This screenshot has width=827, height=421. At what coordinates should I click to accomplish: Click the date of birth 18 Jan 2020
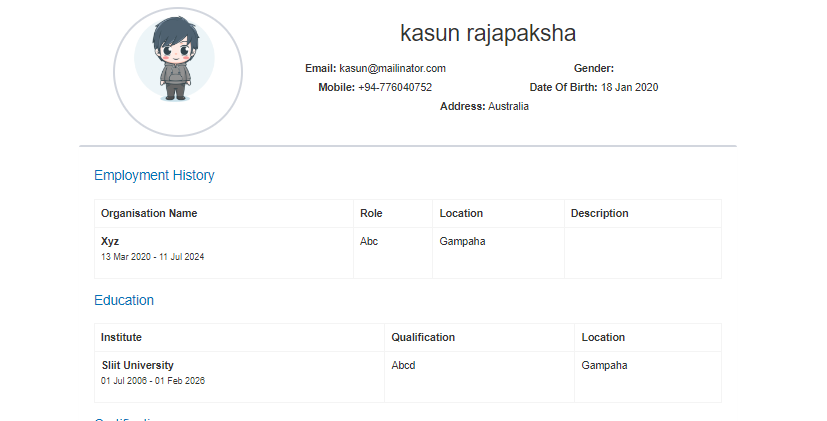[x=629, y=87]
